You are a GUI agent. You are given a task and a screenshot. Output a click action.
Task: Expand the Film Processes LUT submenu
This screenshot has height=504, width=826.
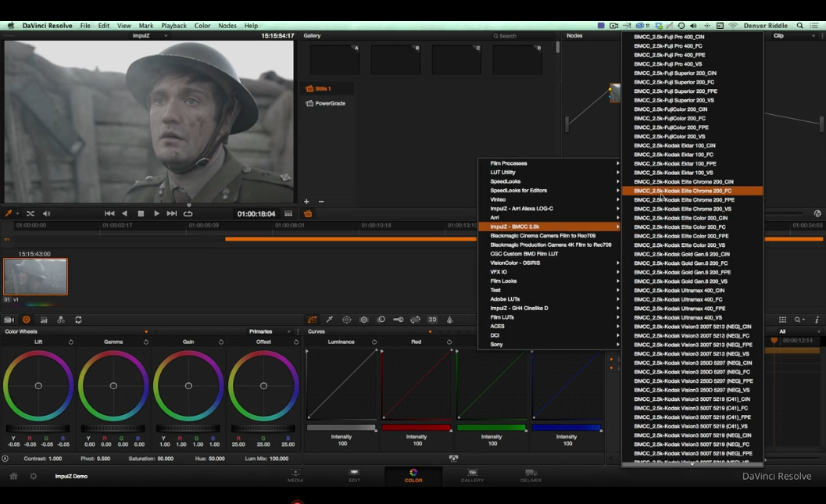click(x=549, y=163)
